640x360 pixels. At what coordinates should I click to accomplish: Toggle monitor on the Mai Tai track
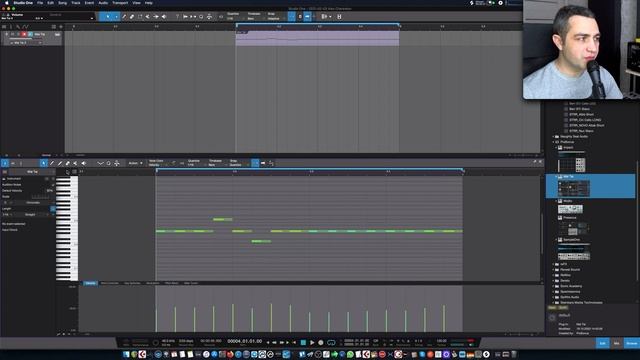(x=30, y=34)
